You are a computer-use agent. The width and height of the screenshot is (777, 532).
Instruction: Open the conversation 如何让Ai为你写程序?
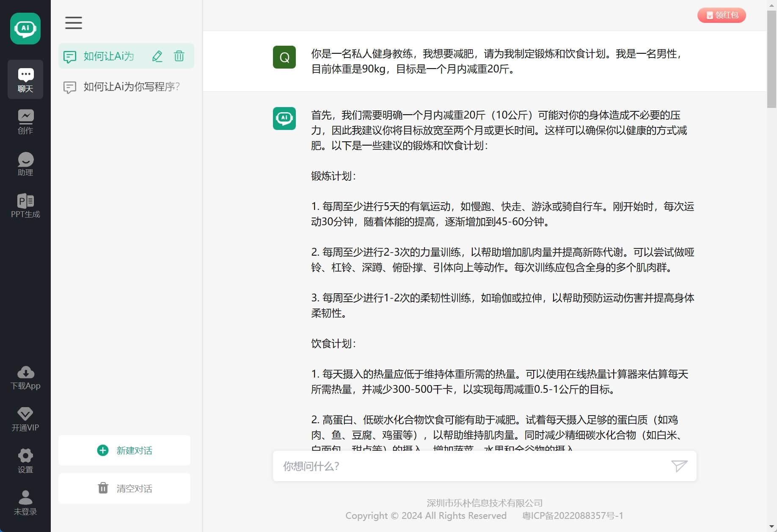point(131,87)
